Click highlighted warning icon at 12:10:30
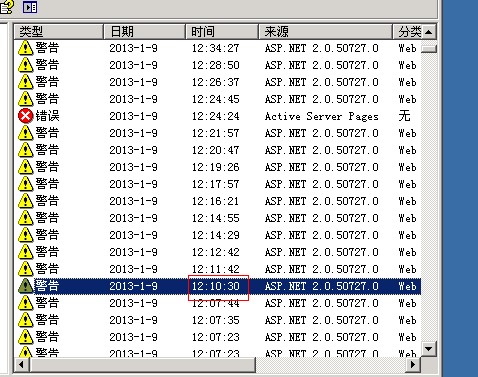This screenshot has width=478, height=377. [25, 286]
